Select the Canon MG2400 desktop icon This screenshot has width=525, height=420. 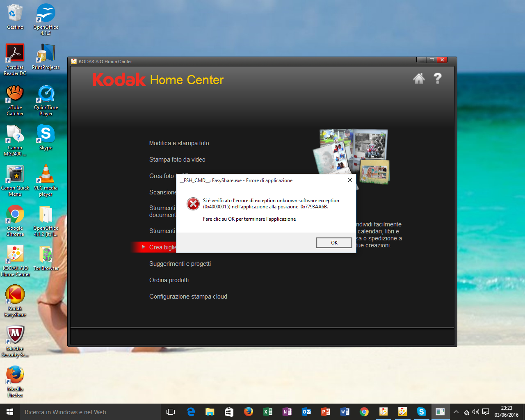15,140
